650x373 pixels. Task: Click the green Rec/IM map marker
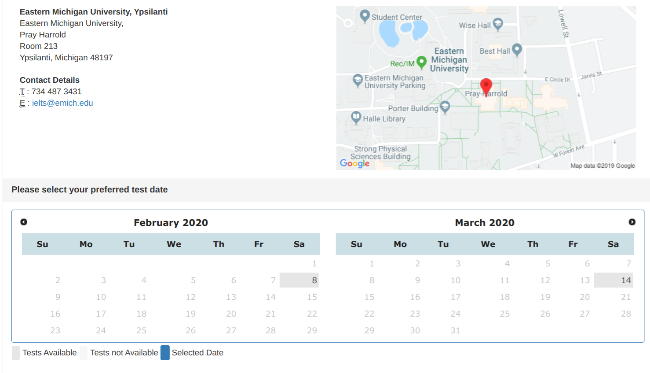point(422,62)
